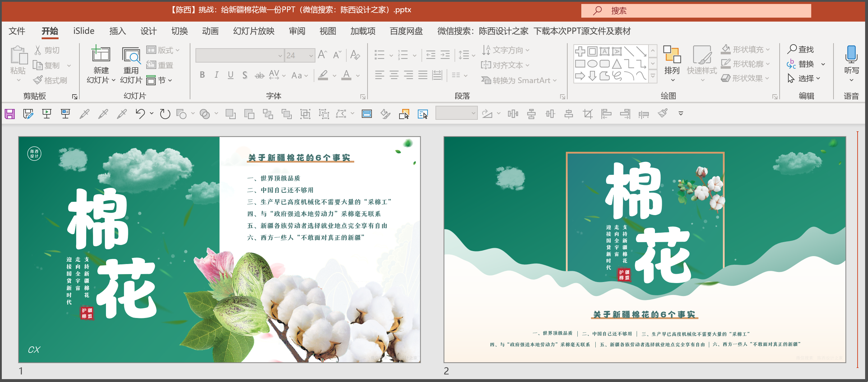Click the 快速样式 quick styles button
Image resolution: width=868 pixels, height=382 pixels.
click(702, 64)
